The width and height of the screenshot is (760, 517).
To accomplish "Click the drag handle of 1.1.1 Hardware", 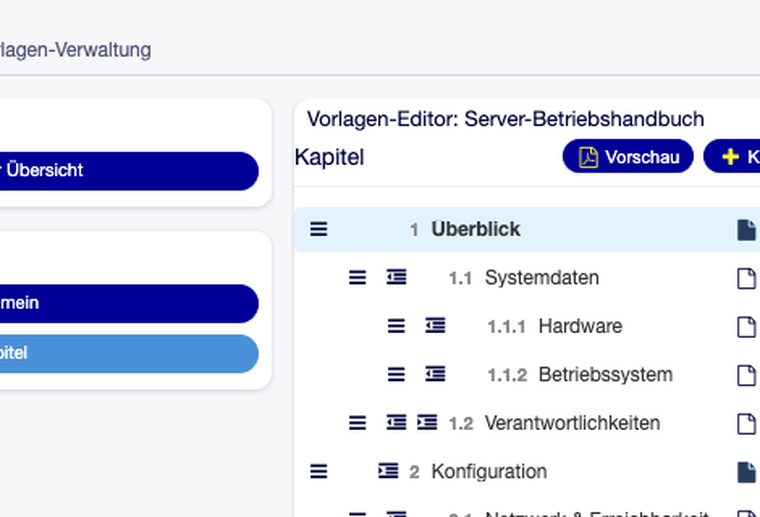I will [x=396, y=326].
